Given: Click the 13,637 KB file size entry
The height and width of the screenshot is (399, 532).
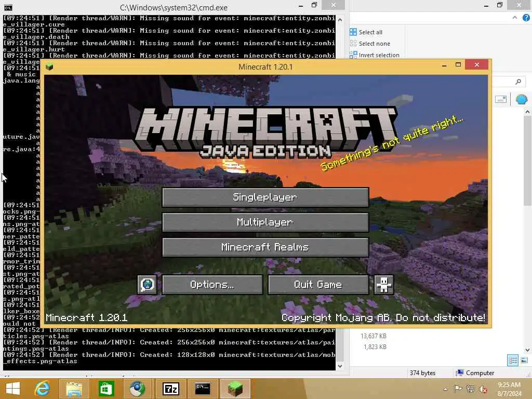Looking at the screenshot, I should (x=374, y=336).
